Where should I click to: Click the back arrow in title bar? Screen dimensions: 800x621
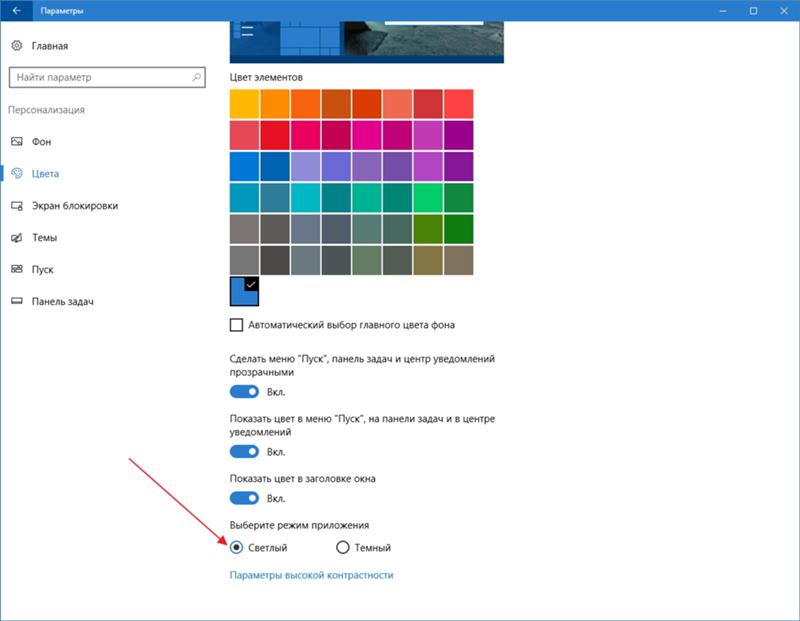click(16, 10)
